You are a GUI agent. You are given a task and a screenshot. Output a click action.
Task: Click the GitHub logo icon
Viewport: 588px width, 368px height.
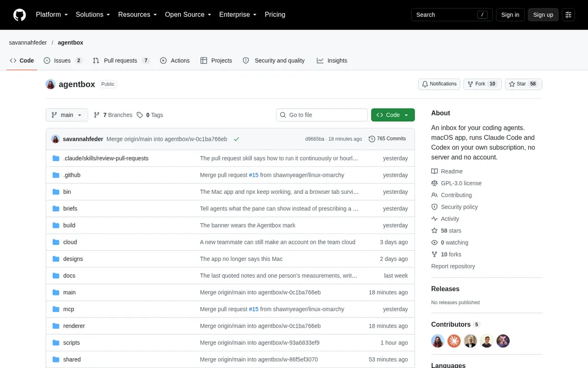[20, 15]
